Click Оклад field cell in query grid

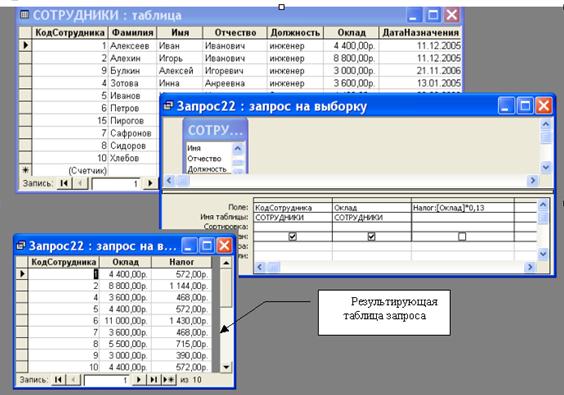point(372,208)
